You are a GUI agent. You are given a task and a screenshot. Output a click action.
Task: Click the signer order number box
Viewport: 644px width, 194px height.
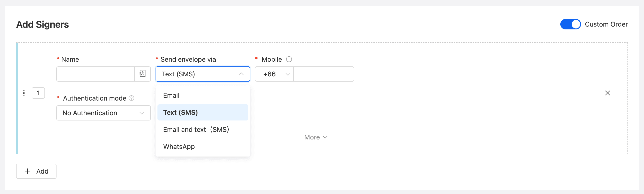coord(38,93)
